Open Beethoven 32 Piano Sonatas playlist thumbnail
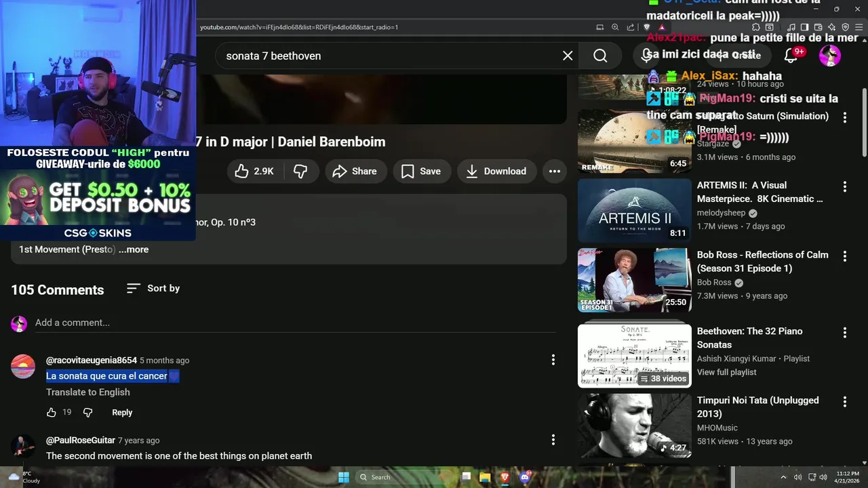Image resolution: width=868 pixels, height=488 pixels. [x=635, y=356]
